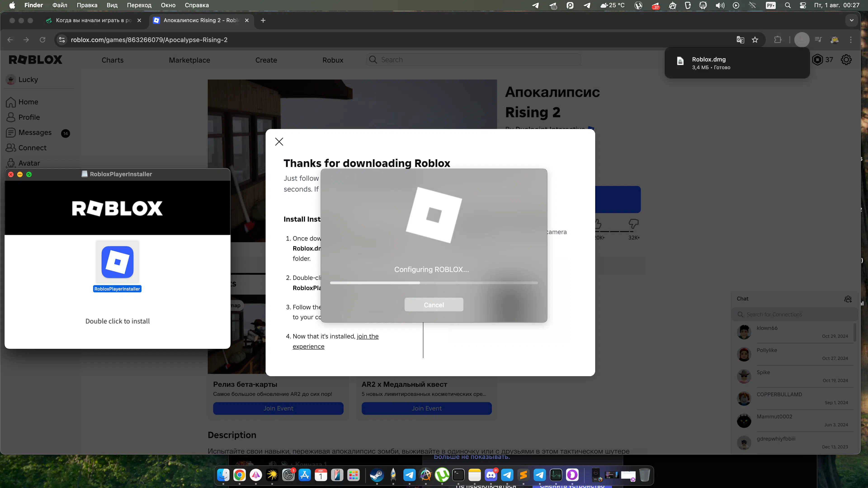The width and height of the screenshot is (868, 488).
Task: Expand the tab search dropdown
Action: 851,20
